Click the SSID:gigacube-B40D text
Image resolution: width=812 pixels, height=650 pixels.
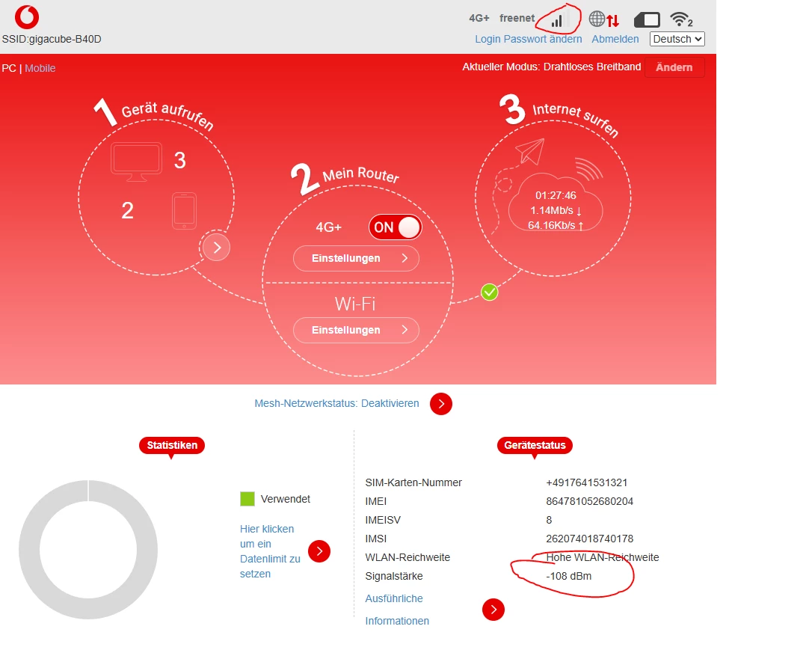click(52, 39)
